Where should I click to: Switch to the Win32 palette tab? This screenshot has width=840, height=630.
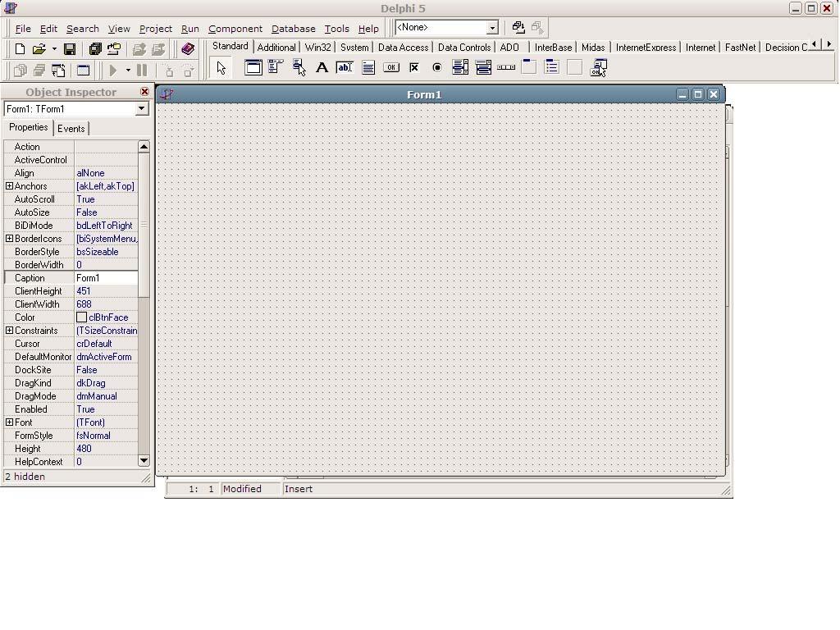[317, 48]
